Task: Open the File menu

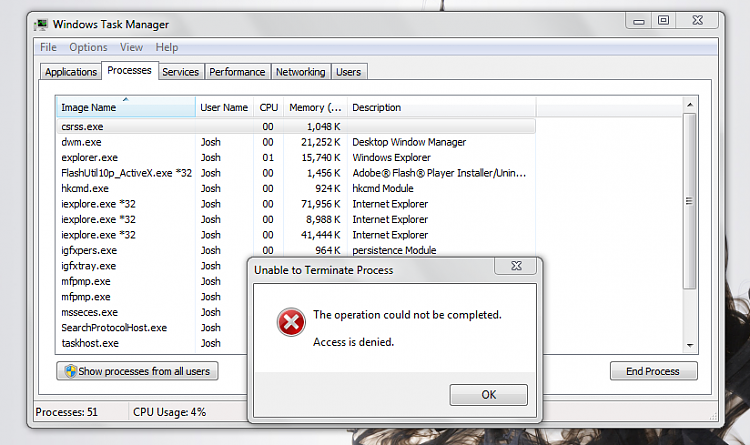Action: pos(48,47)
